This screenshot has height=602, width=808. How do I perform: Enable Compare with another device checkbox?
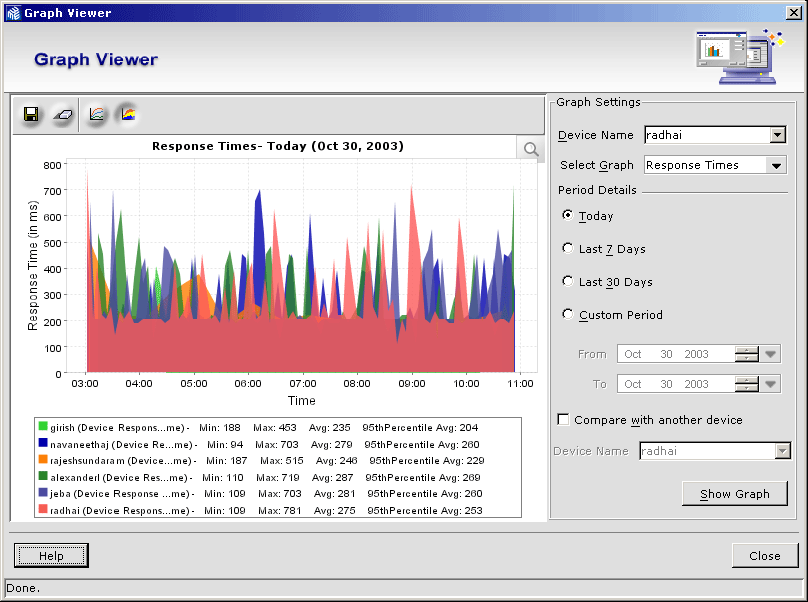click(563, 420)
